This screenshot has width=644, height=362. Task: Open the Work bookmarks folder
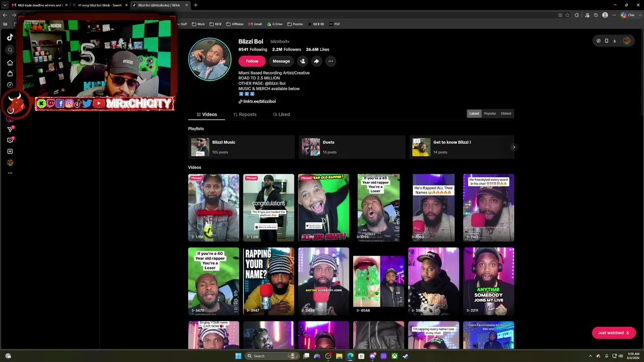198,24
